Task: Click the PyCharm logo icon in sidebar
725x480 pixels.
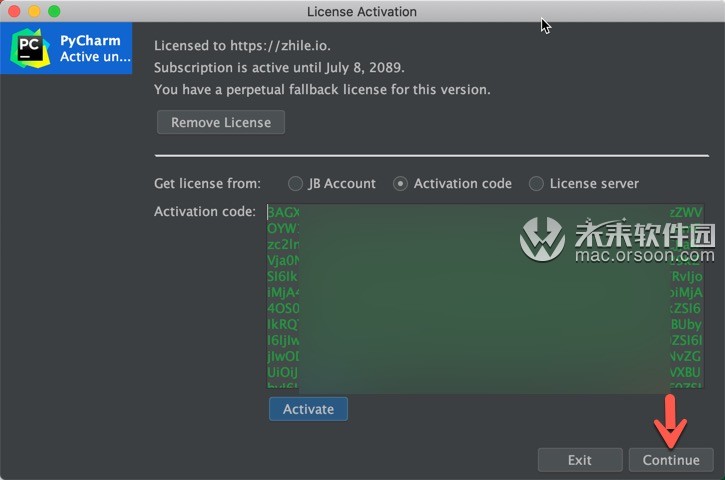Action: coord(30,48)
